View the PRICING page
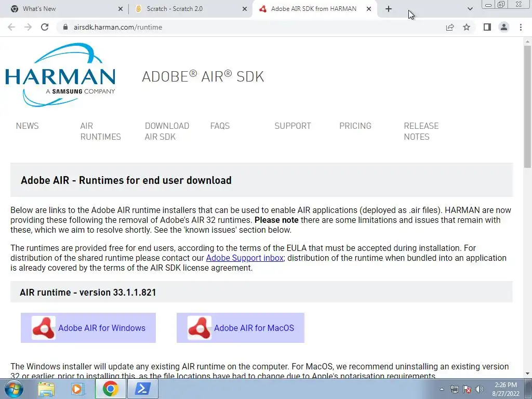The height and width of the screenshot is (399, 532). point(355,126)
